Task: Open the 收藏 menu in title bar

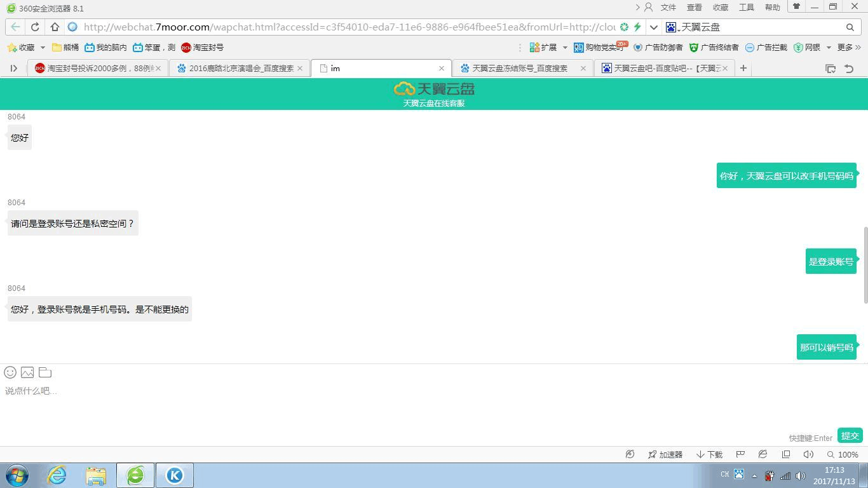Action: (720, 8)
